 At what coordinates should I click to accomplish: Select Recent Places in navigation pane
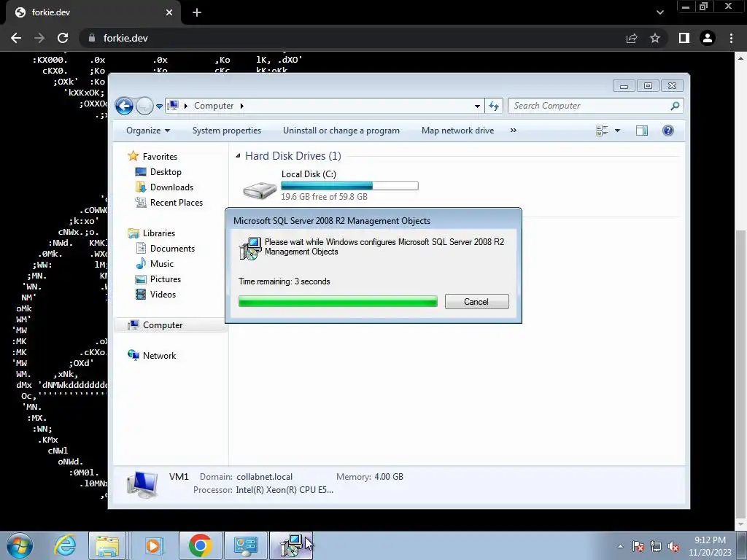[x=177, y=203]
